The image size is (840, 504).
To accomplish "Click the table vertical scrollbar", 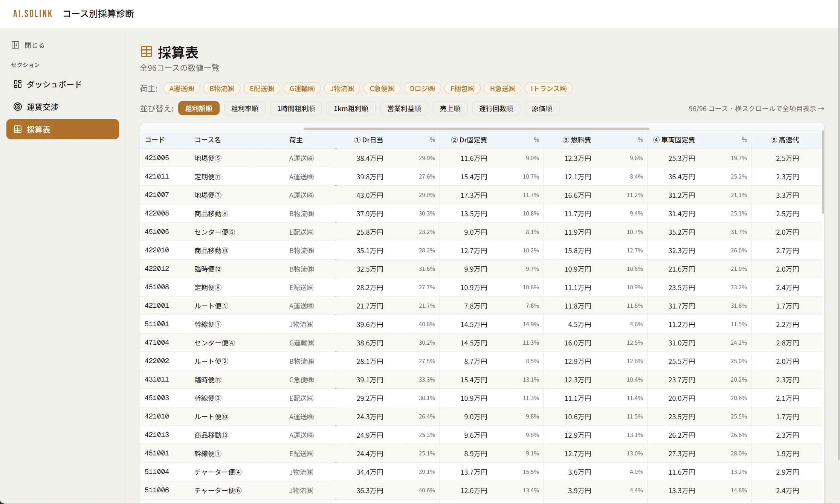I will pos(823,172).
